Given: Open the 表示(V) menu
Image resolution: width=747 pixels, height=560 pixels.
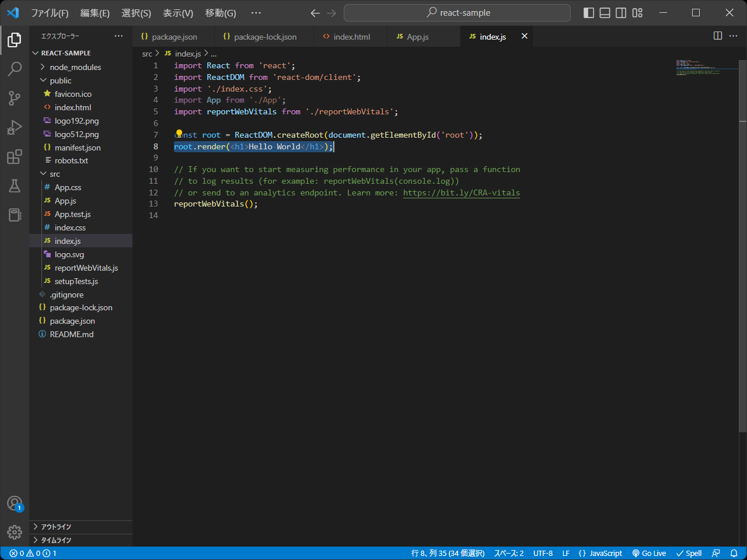Looking at the screenshot, I should (178, 13).
